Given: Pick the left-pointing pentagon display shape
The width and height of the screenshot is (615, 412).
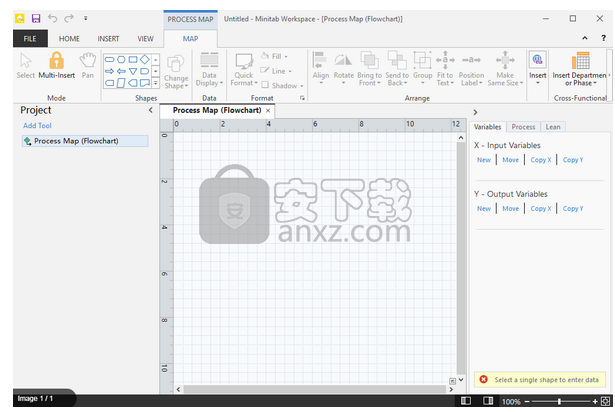Looking at the screenshot, I should pos(133,83).
